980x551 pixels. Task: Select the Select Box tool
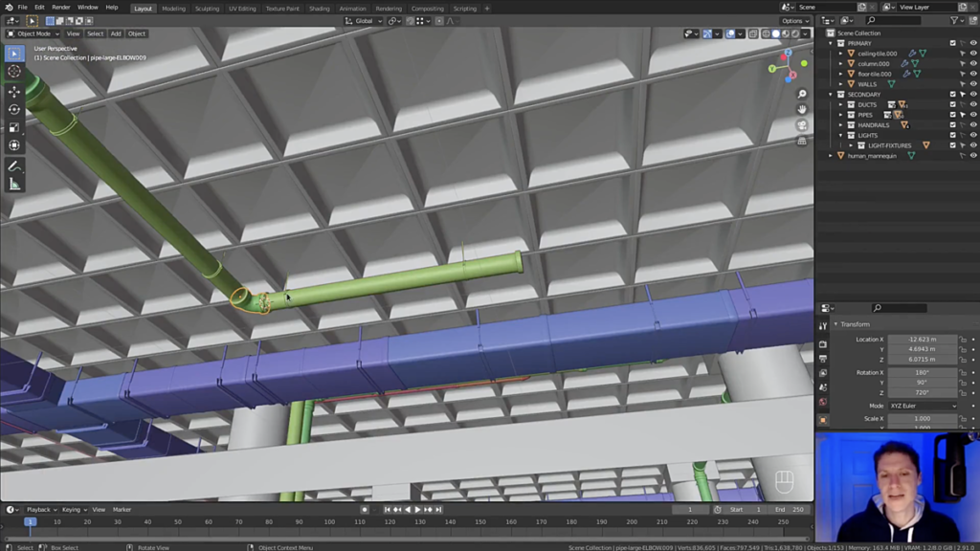14,54
